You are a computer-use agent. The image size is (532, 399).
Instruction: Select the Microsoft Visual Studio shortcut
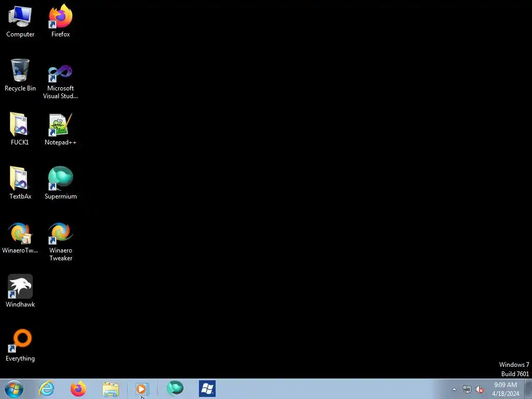pyautogui.click(x=60, y=82)
